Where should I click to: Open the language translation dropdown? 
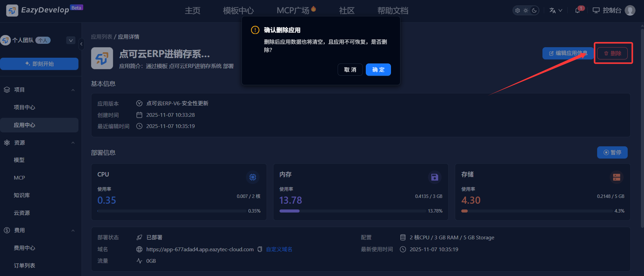point(556,11)
